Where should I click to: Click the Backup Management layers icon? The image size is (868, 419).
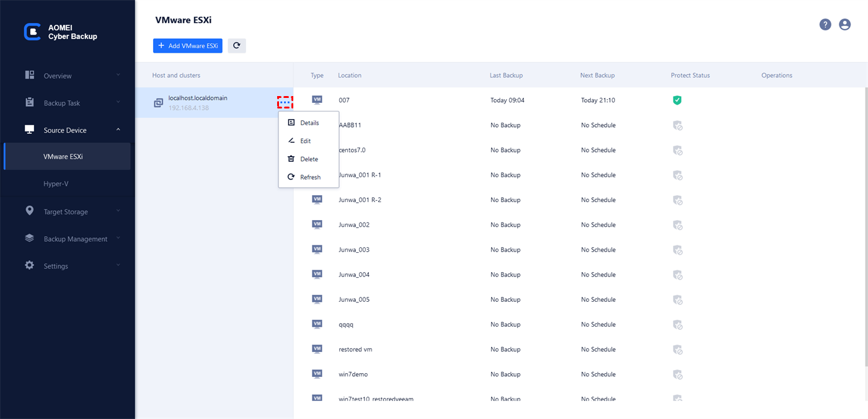coord(30,238)
